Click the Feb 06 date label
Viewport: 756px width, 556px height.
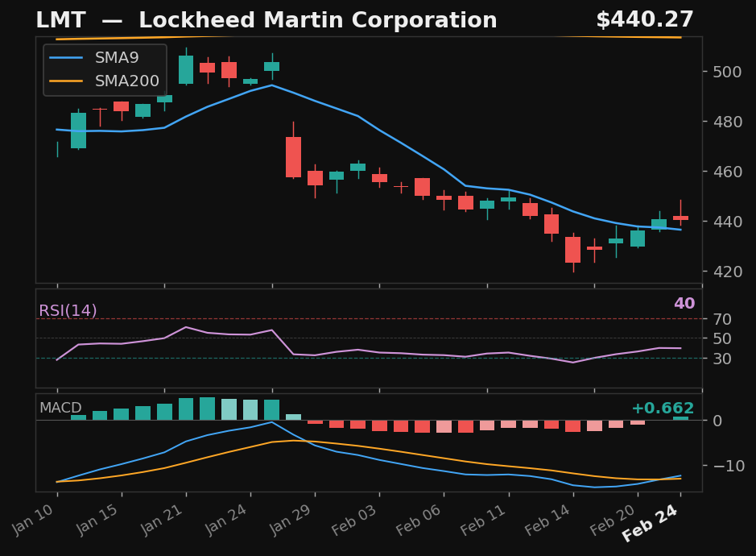pyautogui.click(x=419, y=521)
